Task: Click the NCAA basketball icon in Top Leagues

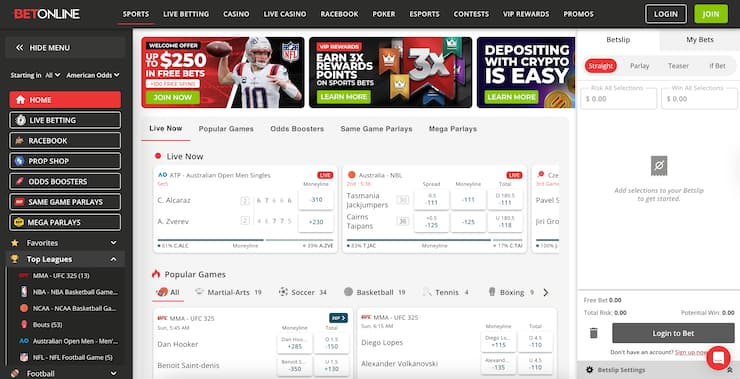Action: pos(24,308)
